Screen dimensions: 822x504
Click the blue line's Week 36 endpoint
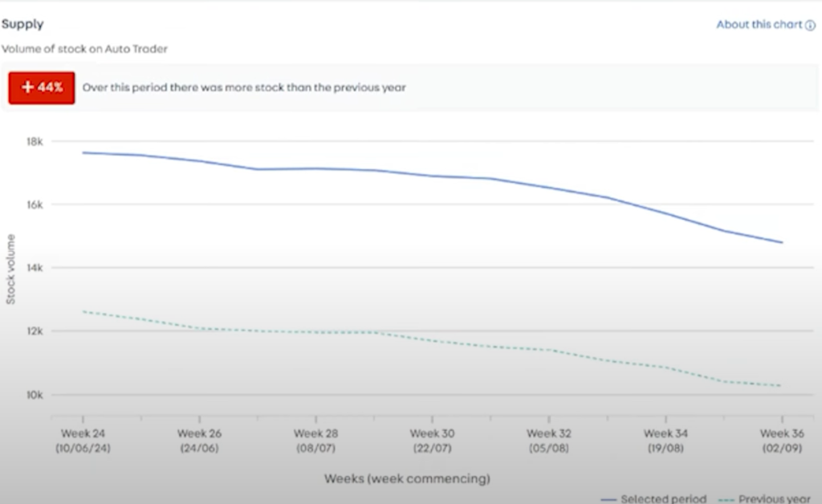pos(782,242)
